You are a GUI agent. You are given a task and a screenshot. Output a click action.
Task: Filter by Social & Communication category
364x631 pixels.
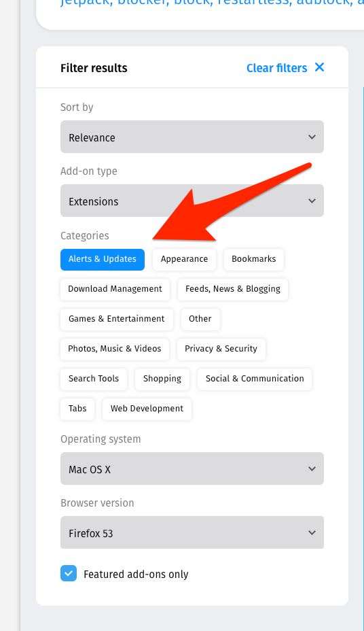(x=255, y=379)
